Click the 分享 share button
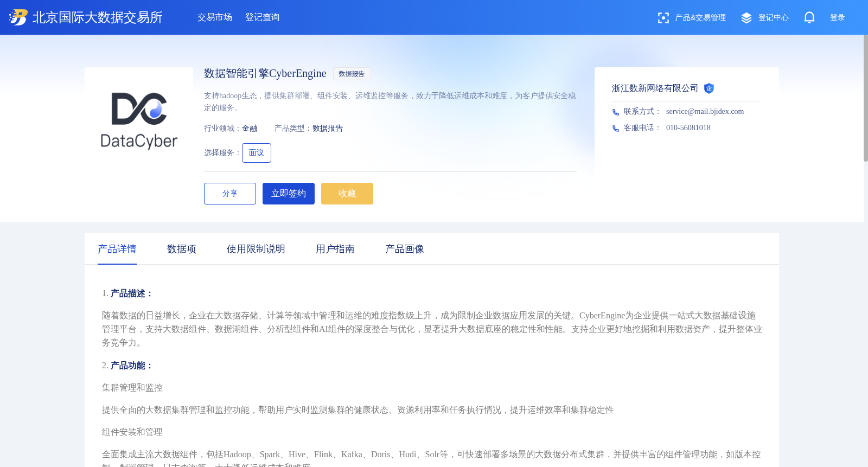This screenshot has height=467, width=868. pos(230,194)
